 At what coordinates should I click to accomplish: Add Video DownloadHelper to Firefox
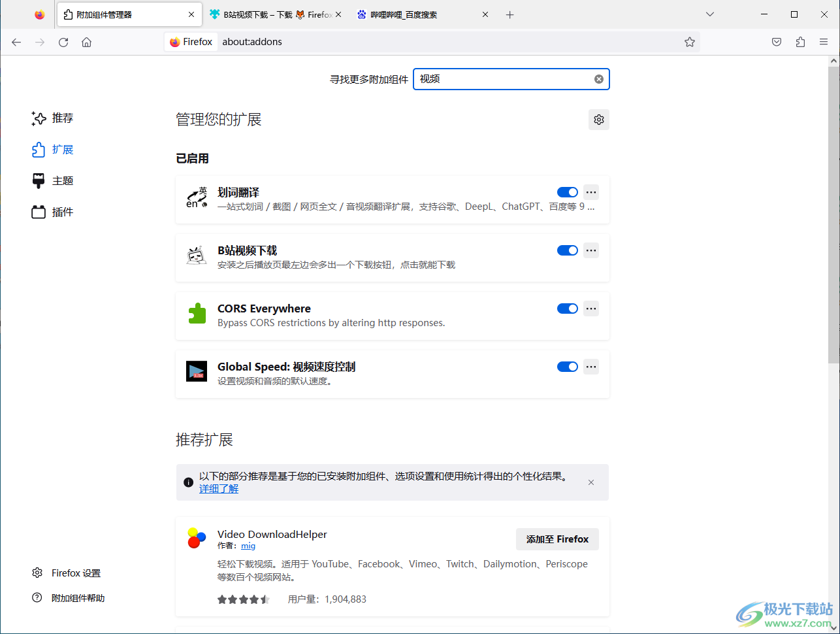pos(557,539)
